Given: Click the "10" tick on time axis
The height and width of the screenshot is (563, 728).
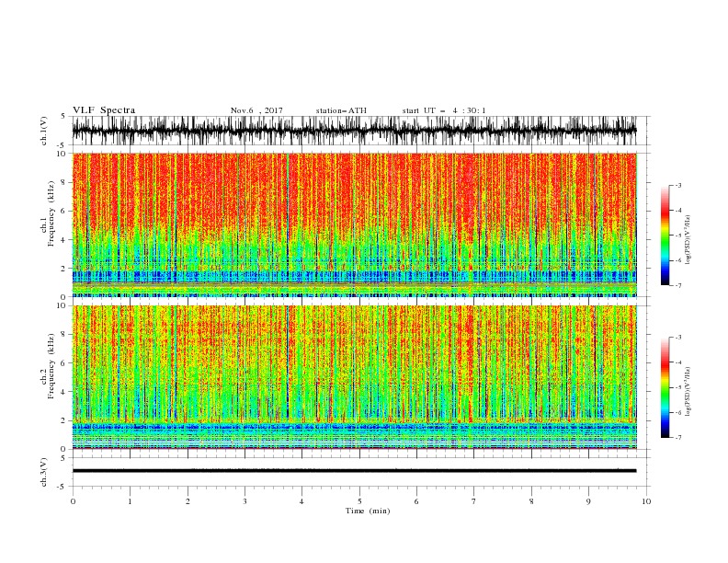Looking at the screenshot, I should click(x=646, y=501).
